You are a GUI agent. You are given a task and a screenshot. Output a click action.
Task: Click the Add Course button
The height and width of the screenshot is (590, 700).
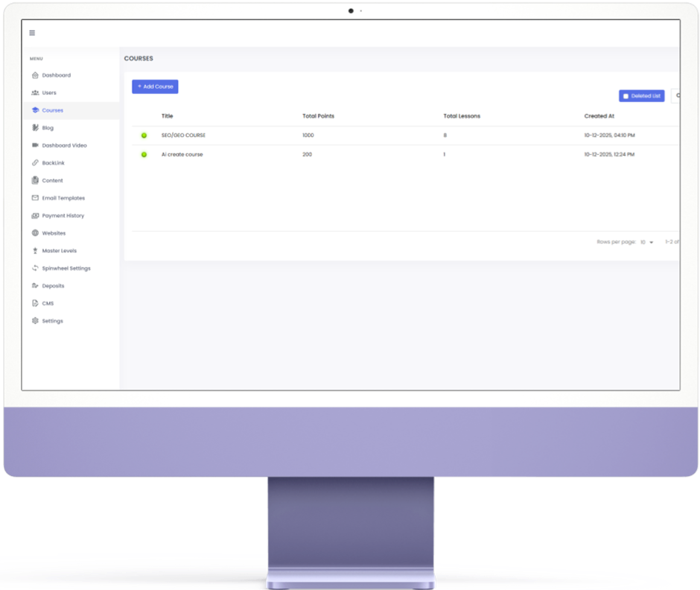pyautogui.click(x=155, y=86)
